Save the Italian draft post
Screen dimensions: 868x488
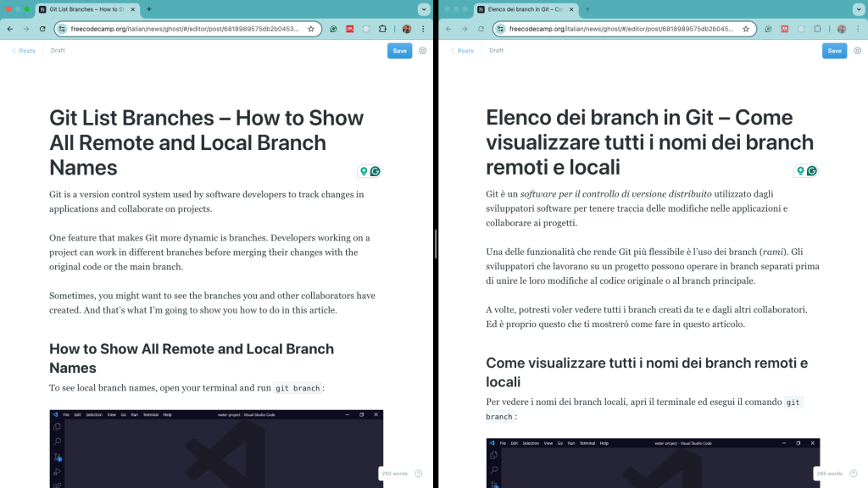834,51
